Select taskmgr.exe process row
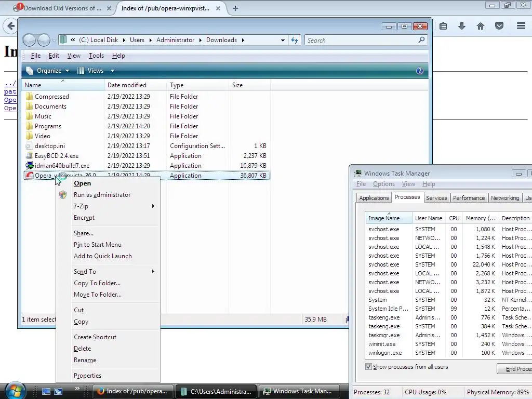532x399 pixels. coord(448,335)
